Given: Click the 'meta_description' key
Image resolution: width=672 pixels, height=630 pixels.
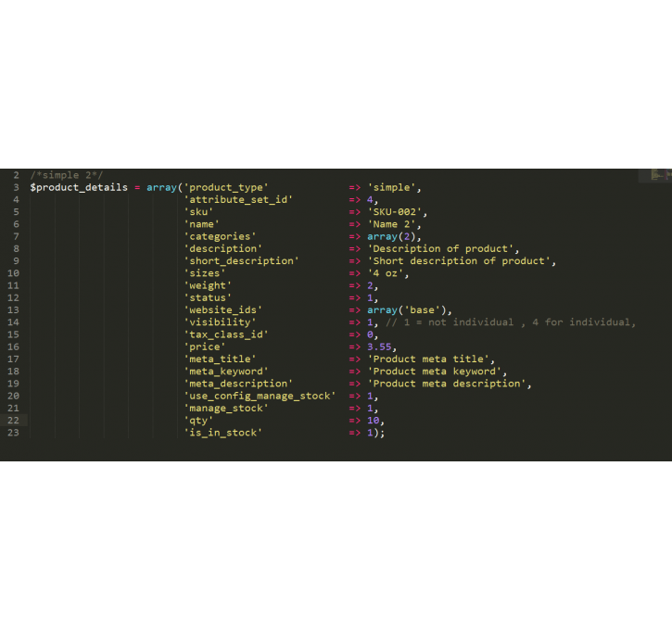Looking at the screenshot, I should [238, 384].
